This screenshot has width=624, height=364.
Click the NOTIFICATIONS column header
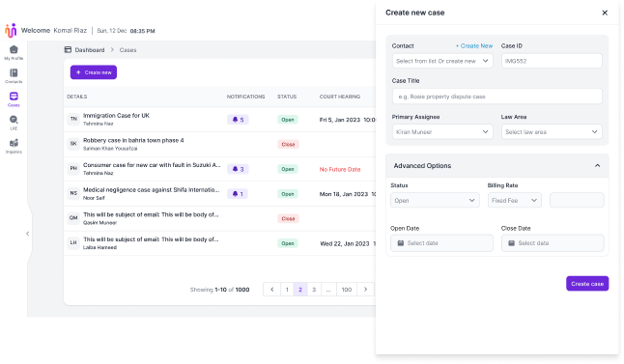[245, 97]
